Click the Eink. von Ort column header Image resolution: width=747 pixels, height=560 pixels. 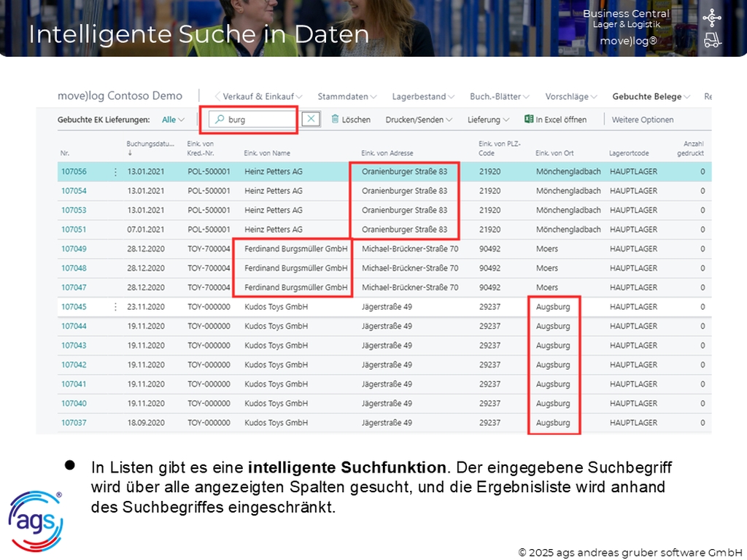coord(554,153)
